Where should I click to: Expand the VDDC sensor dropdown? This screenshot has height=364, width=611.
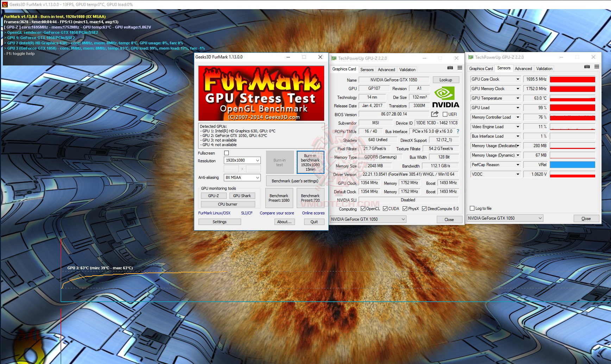click(518, 174)
